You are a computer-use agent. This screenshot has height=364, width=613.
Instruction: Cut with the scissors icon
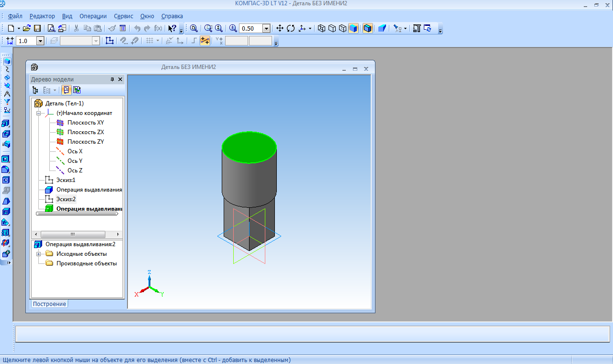click(x=77, y=28)
